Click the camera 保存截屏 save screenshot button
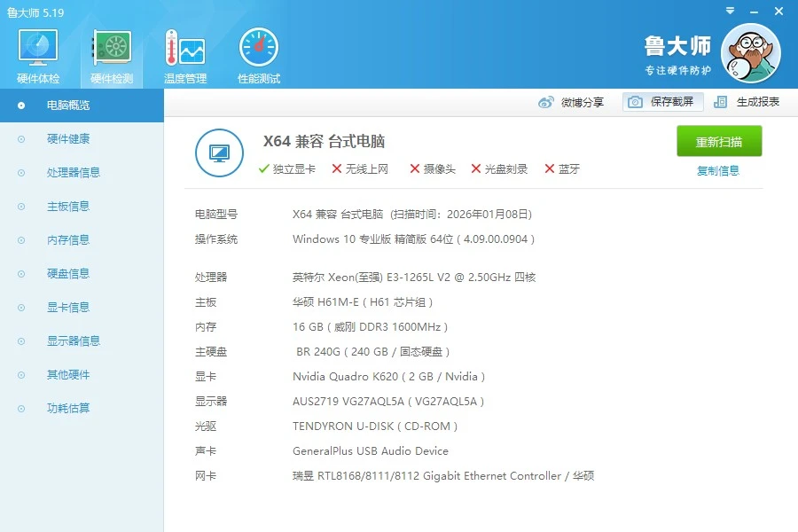This screenshot has width=798, height=532. 663,102
